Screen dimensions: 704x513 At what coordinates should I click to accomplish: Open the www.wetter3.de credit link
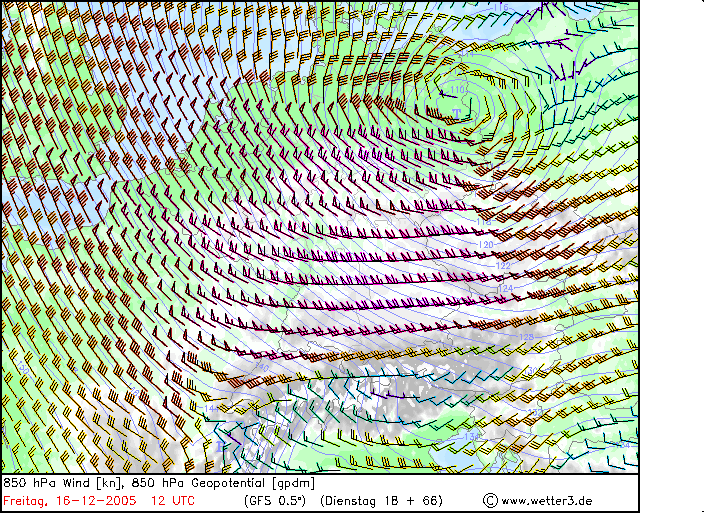(x=546, y=501)
